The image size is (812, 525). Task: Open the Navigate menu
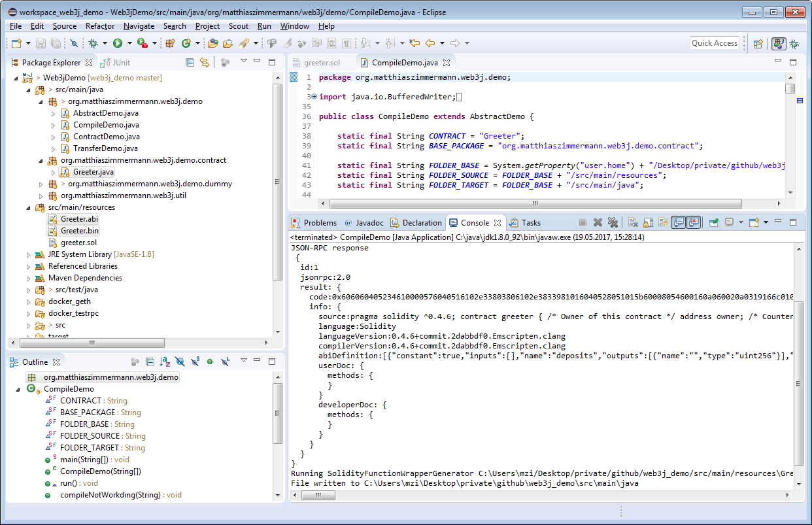click(x=139, y=26)
